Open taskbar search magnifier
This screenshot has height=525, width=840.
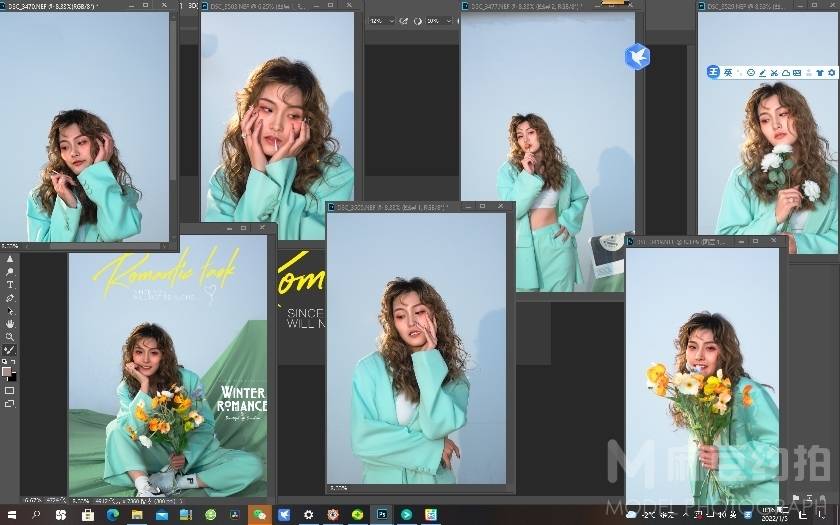[x=36, y=515]
